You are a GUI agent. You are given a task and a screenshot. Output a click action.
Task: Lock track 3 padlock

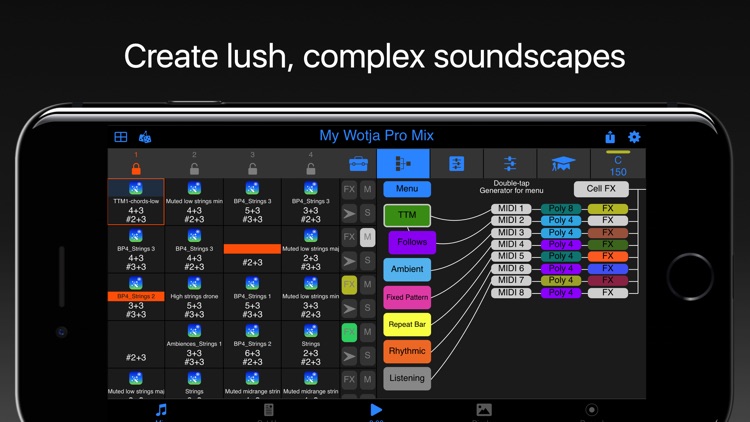(x=253, y=168)
